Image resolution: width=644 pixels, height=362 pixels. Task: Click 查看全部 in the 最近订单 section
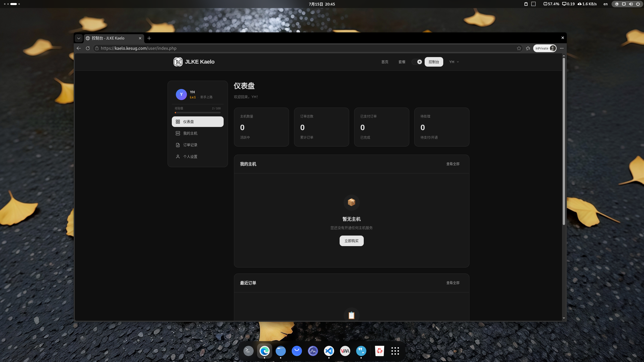(453, 283)
